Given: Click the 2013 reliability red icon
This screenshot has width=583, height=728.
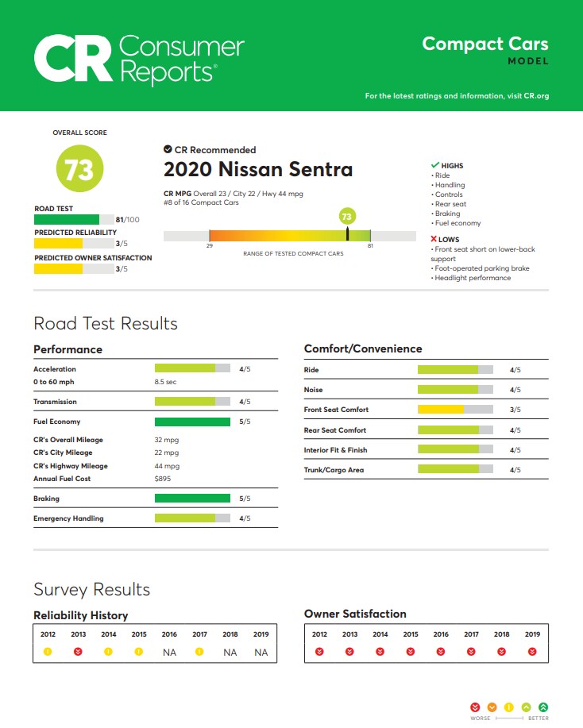Looking at the screenshot, I should pos(78,652).
